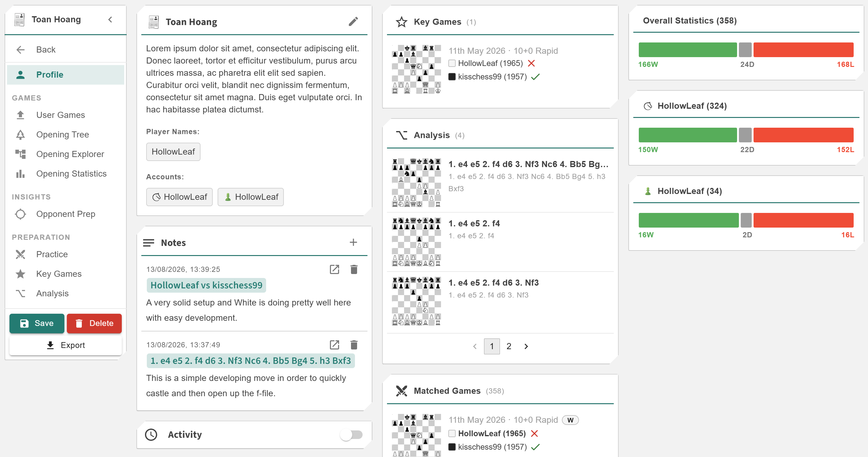Screen dimensions: 868x457
Task: Delete the 13:39:25 note with trash icon
Action: point(354,269)
